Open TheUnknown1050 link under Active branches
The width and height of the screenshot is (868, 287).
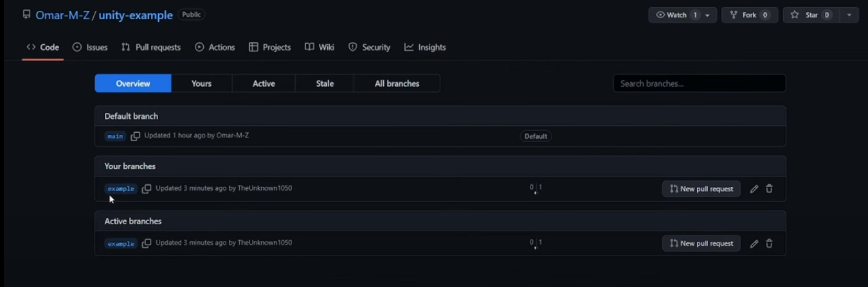[x=265, y=243]
